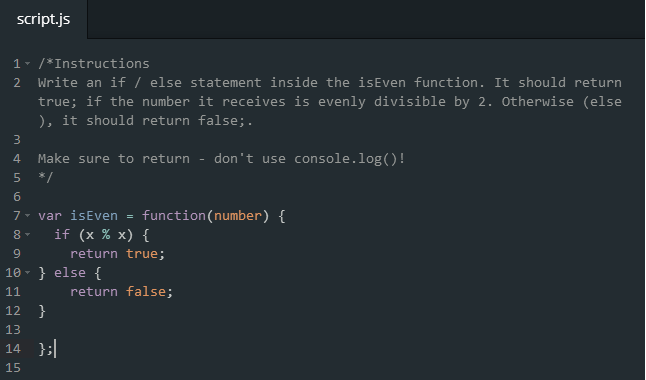646x380 pixels.
Task: Click the 'false' keyword on line 11
Action: [x=146, y=291]
